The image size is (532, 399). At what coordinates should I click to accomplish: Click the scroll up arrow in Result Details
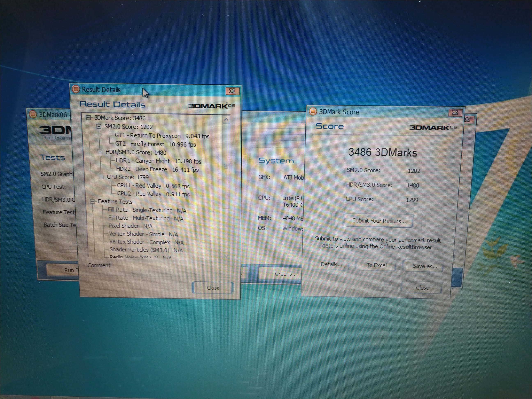[226, 119]
